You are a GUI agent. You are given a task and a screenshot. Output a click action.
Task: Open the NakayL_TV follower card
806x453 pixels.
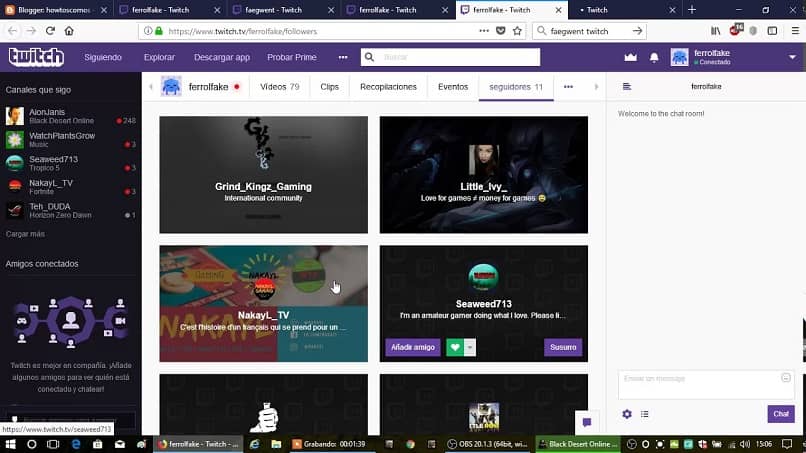[264, 303]
